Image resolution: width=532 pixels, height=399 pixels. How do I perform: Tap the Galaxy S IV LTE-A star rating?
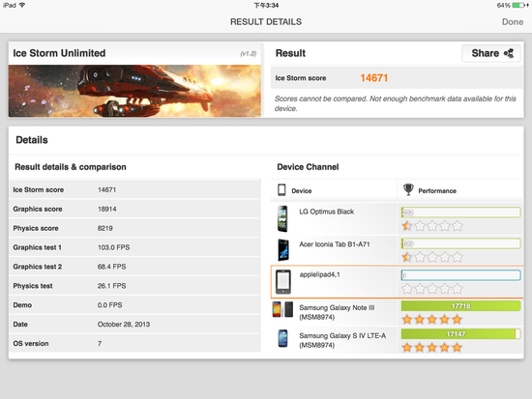point(432,347)
